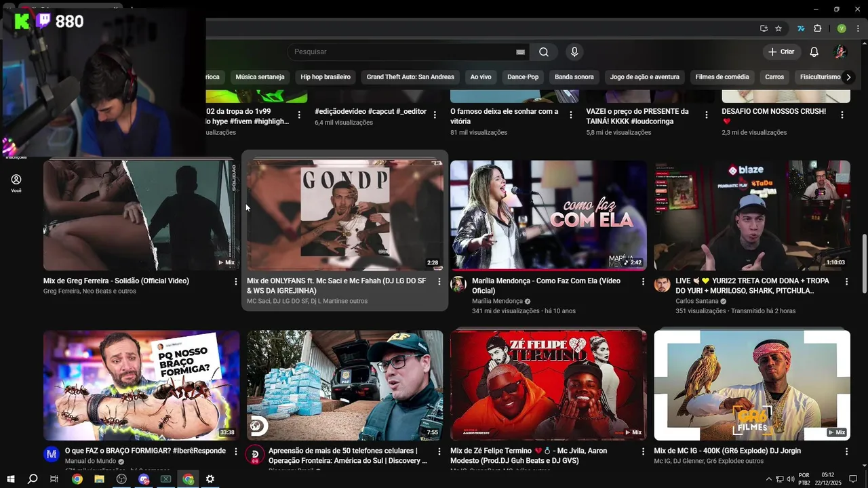Open the 7TV extension icon
Image resolution: width=868 pixels, height=488 pixels.
click(801, 28)
